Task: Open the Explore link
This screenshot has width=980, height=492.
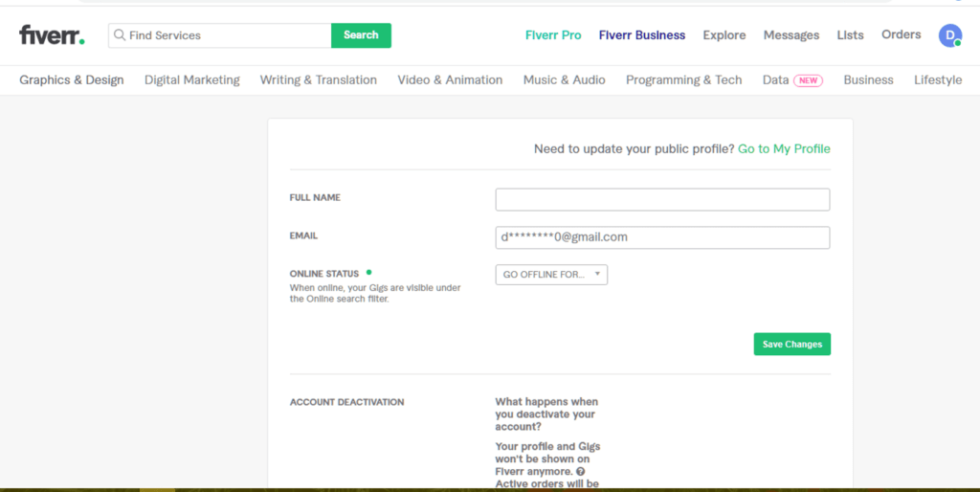Action: coord(724,35)
